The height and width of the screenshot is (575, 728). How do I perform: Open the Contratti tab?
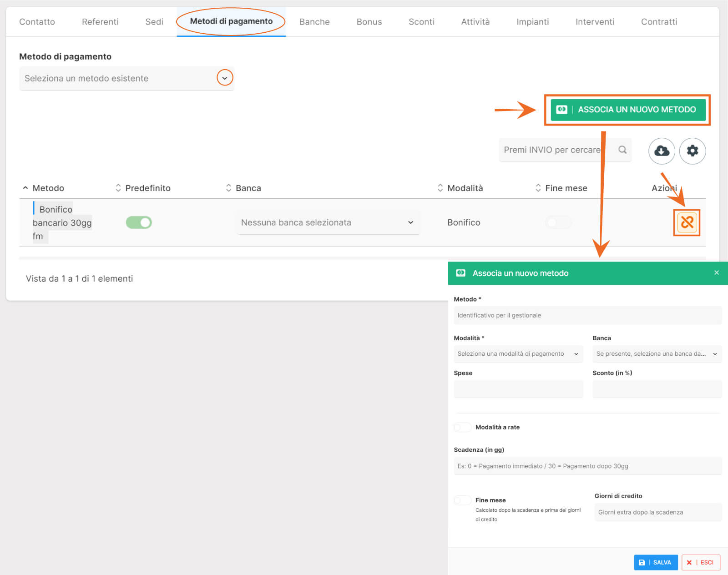coord(658,22)
